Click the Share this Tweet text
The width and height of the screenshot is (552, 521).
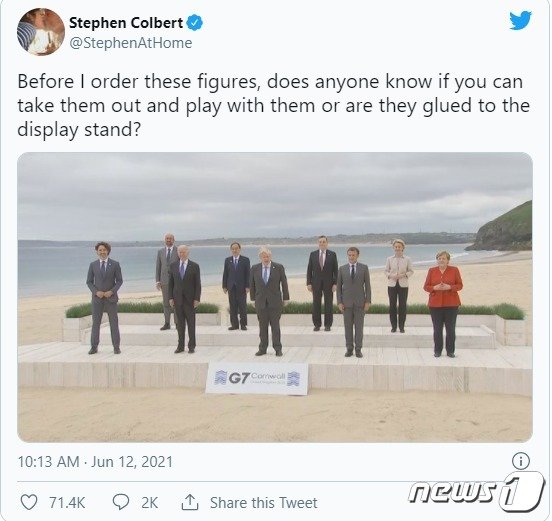point(264,503)
